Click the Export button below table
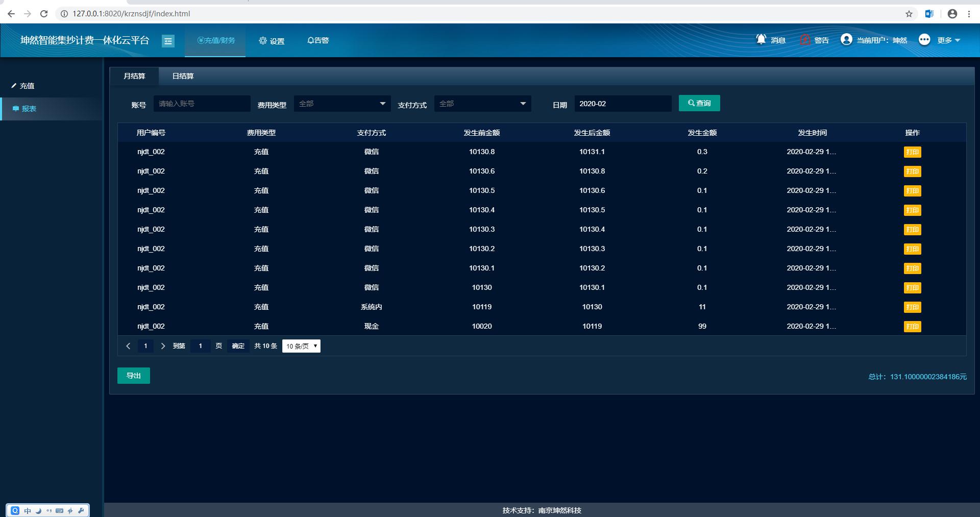This screenshot has height=517, width=980. pyautogui.click(x=134, y=376)
